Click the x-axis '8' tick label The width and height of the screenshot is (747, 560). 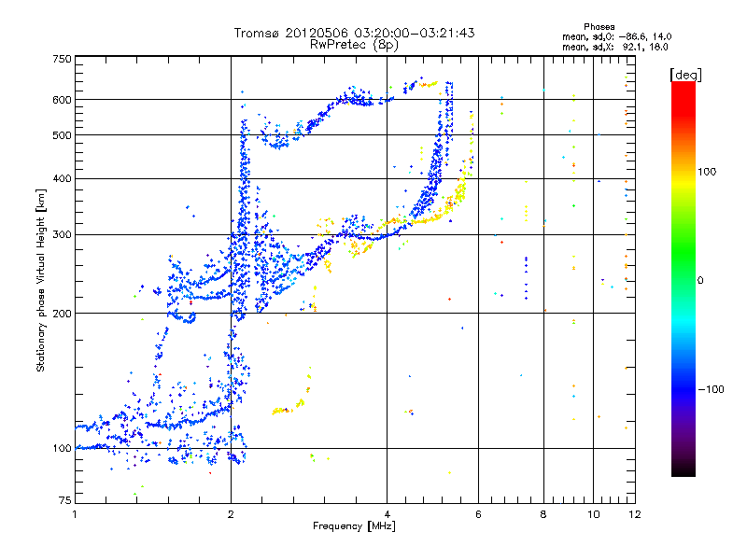tap(543, 514)
